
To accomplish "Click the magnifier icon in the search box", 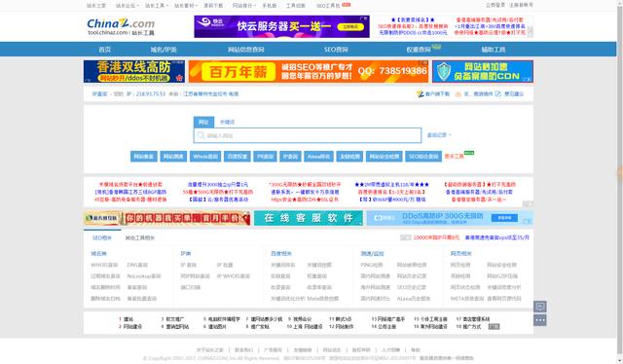I will (x=202, y=135).
